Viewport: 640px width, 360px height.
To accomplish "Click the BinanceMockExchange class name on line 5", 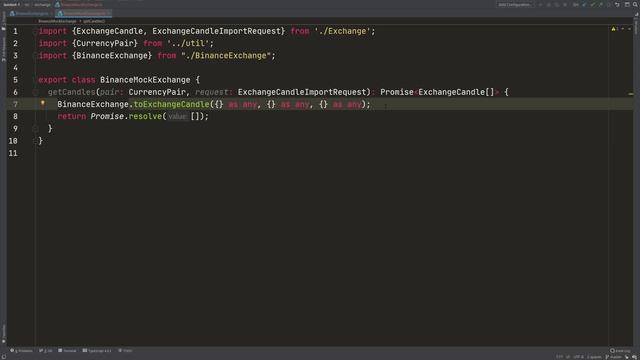I will pos(145,80).
